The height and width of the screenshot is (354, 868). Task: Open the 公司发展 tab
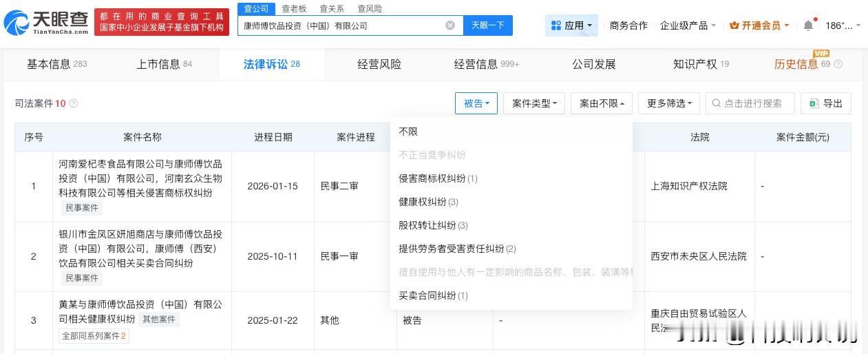594,64
